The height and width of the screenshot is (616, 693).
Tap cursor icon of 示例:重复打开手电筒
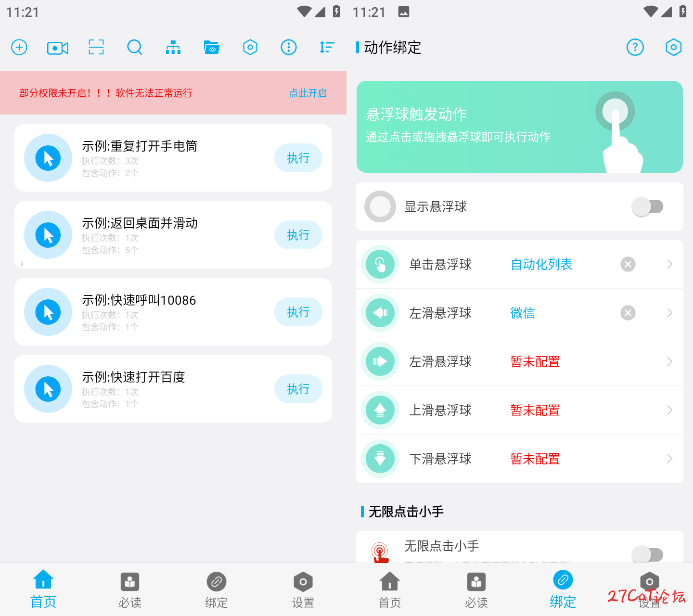48,158
